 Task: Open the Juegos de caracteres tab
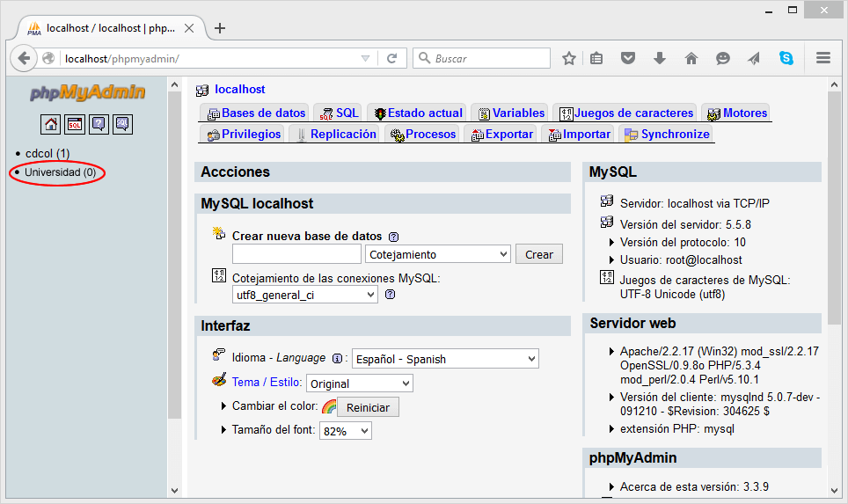[x=626, y=113]
